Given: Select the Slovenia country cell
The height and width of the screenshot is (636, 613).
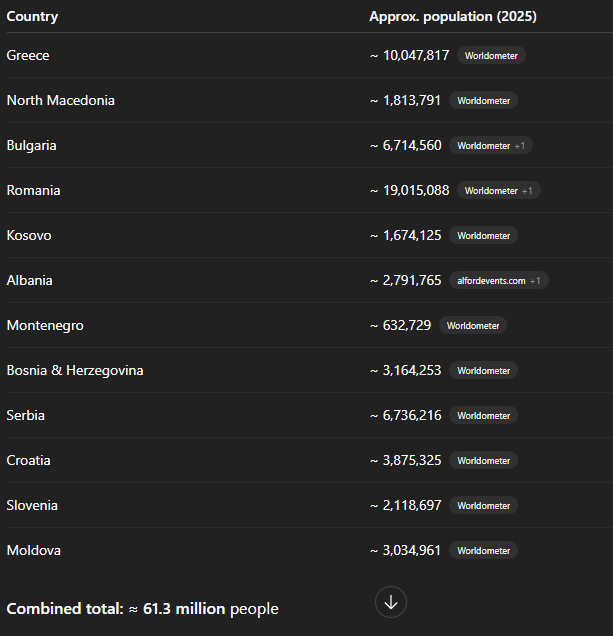Looking at the screenshot, I should [32, 506].
